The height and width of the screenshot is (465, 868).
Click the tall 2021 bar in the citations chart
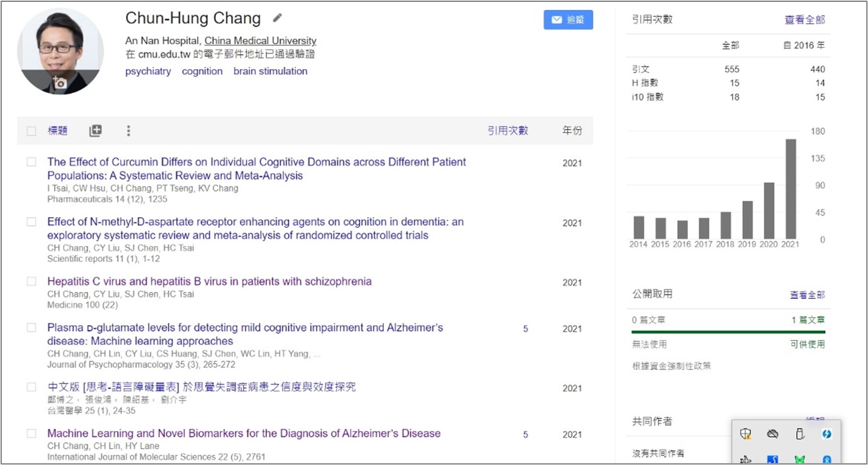pos(791,189)
